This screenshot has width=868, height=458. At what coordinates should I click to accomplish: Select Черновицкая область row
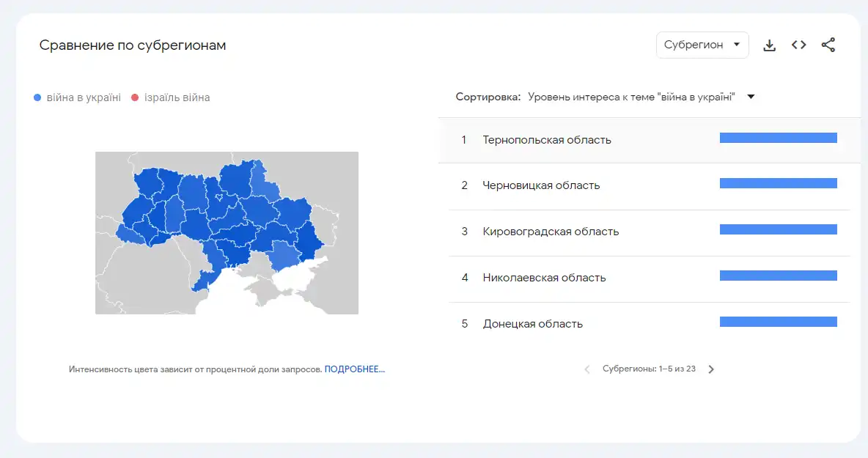650,186
